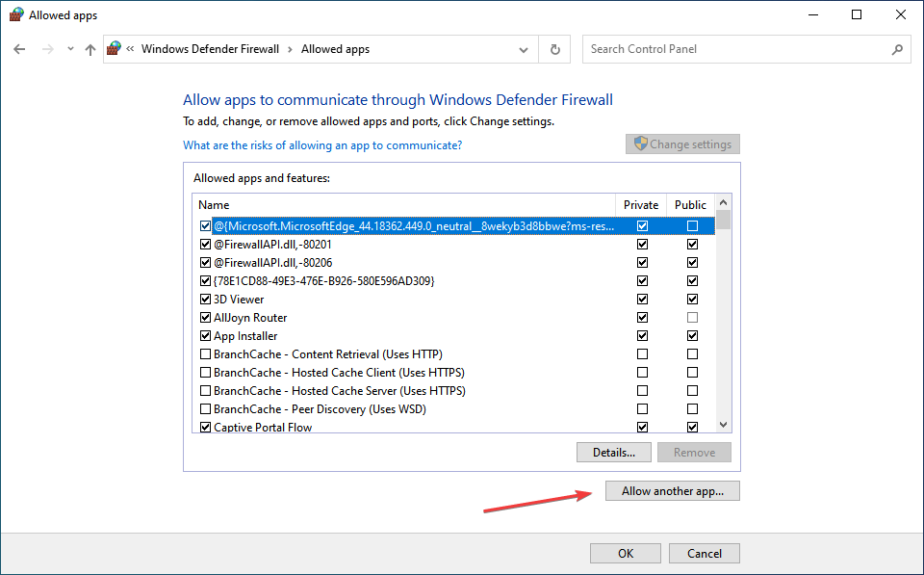Enable BranchCache - Content Retrieval checkbox
Viewport: 924px width, 575px height.
pyautogui.click(x=205, y=354)
